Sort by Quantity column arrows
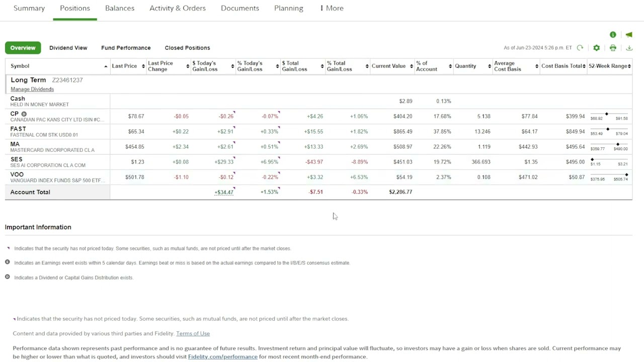The image size is (644, 362). click(490, 66)
